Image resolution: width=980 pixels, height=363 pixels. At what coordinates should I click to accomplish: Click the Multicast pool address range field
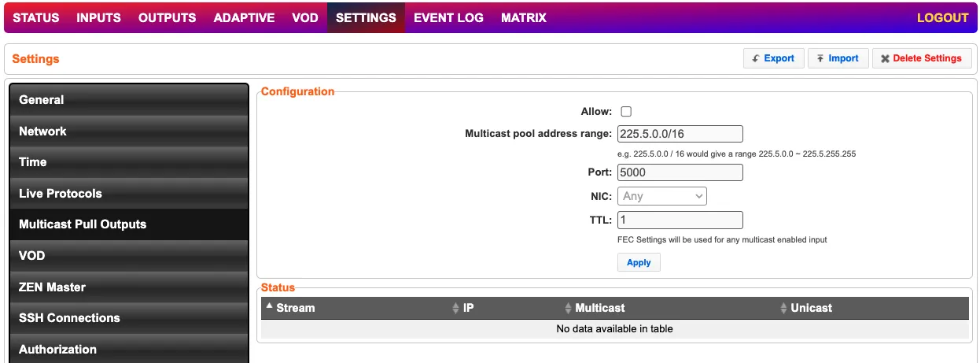[x=680, y=134]
